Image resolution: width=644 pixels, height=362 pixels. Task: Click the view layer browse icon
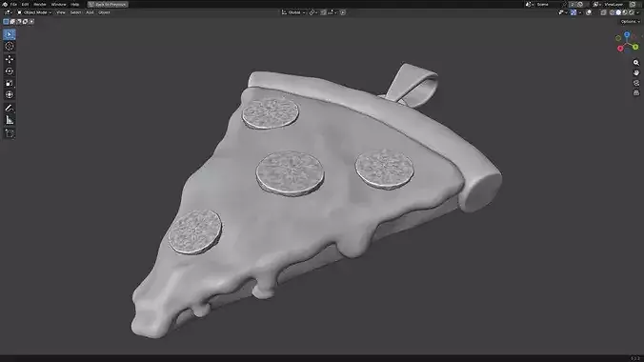pyautogui.click(x=596, y=4)
